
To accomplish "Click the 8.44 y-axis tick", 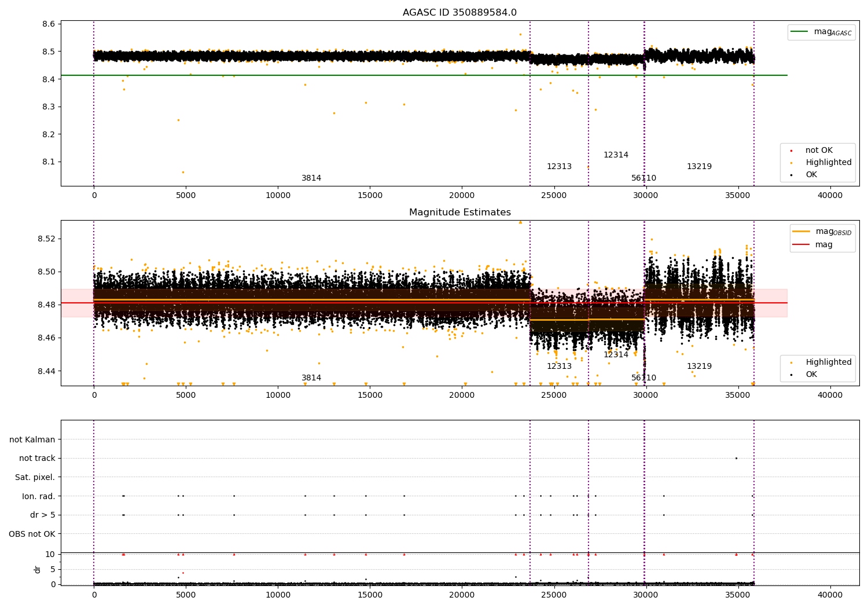I will pyautogui.click(x=47, y=371).
